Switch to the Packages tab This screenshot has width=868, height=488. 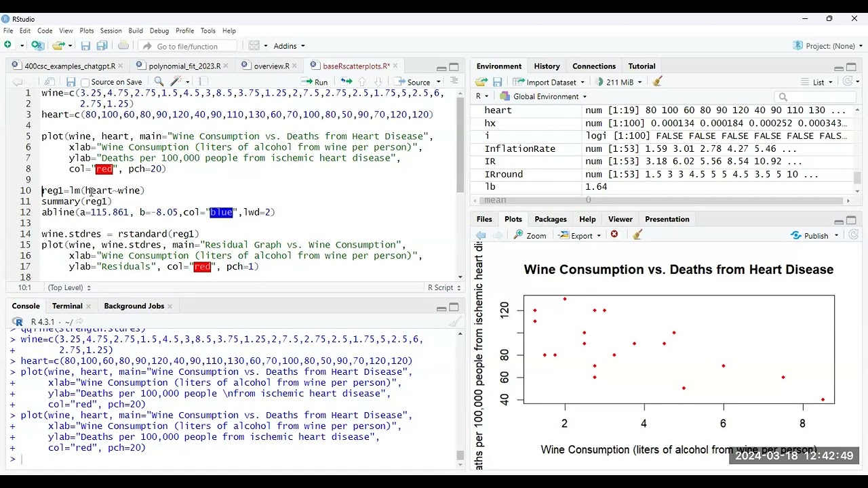point(551,219)
